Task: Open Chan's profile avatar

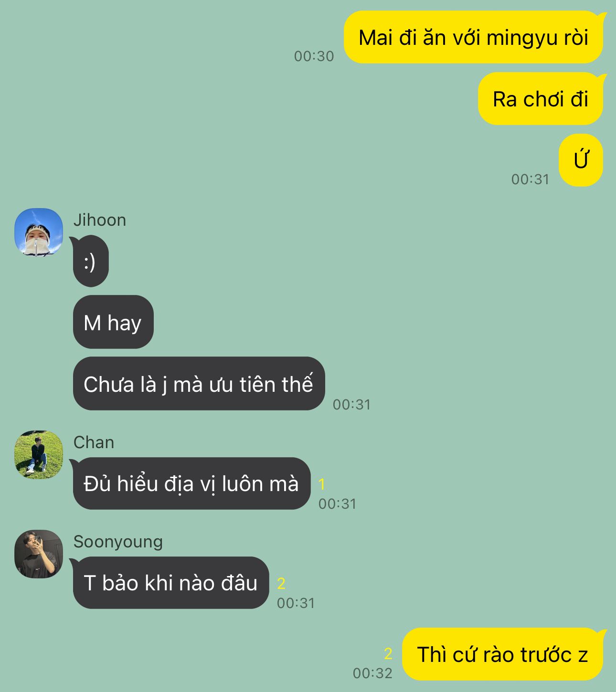Action: 39,455
